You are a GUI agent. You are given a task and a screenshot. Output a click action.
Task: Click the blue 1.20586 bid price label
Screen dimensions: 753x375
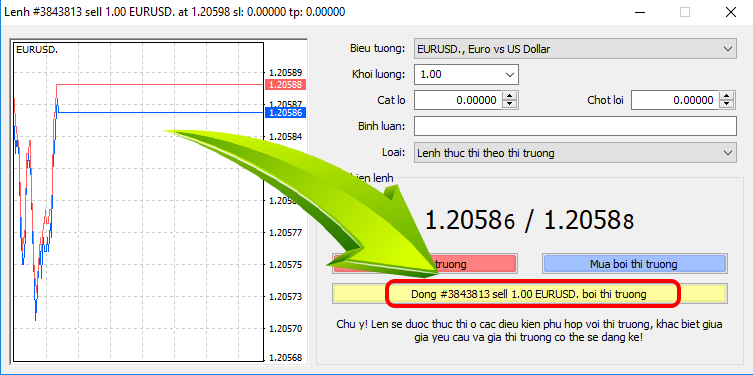click(285, 113)
